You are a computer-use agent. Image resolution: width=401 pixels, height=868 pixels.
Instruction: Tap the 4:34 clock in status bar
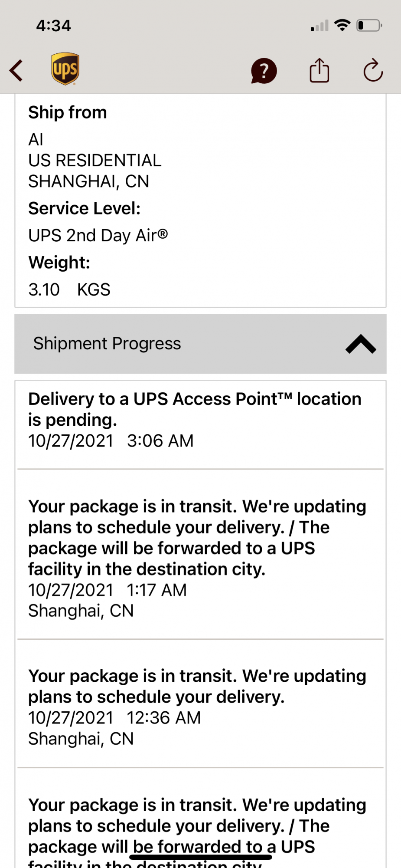(x=53, y=26)
